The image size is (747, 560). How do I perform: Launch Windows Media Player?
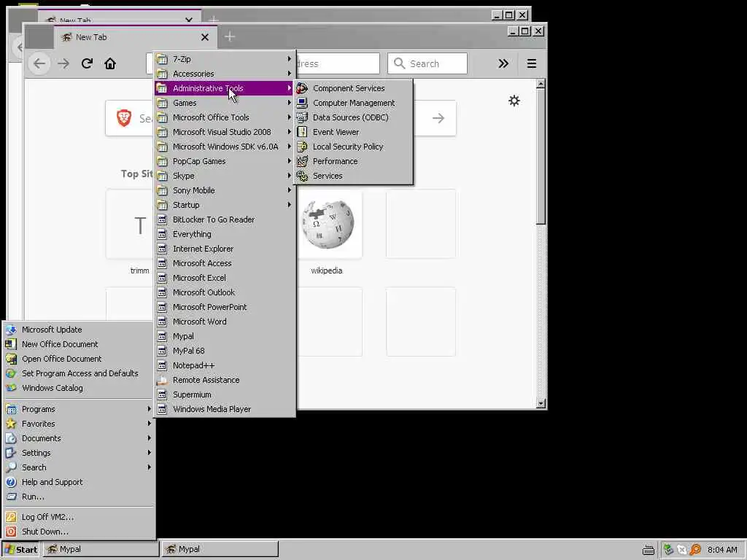click(225, 409)
